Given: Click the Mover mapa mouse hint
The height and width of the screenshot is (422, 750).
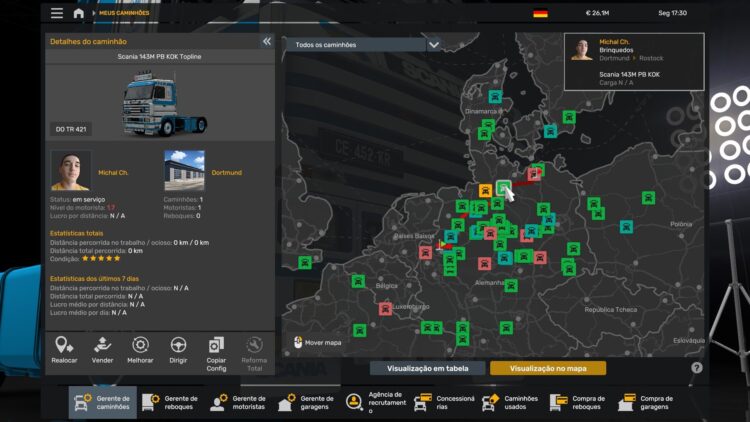Looking at the screenshot, I should (318, 343).
